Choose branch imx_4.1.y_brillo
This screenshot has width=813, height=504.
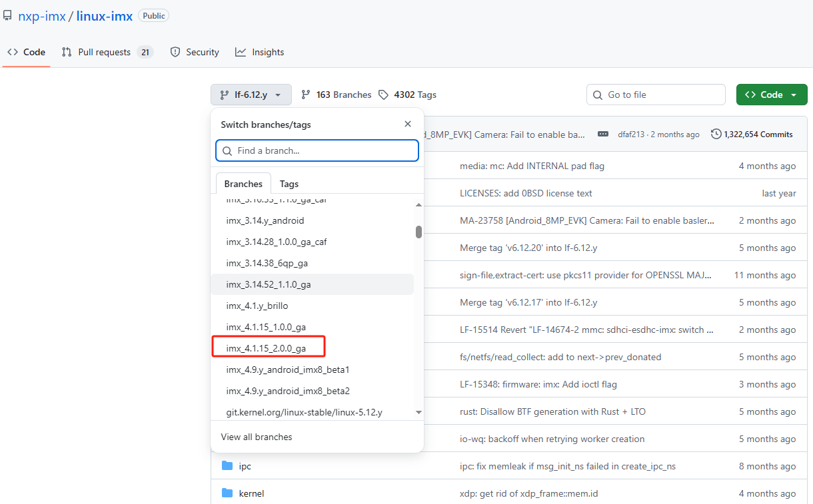pos(312,306)
